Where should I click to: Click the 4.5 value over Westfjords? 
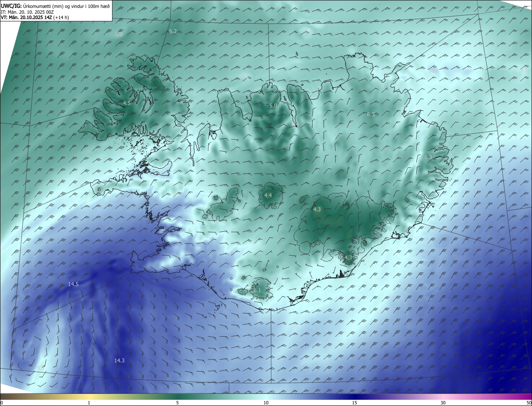pyautogui.click(x=127, y=103)
